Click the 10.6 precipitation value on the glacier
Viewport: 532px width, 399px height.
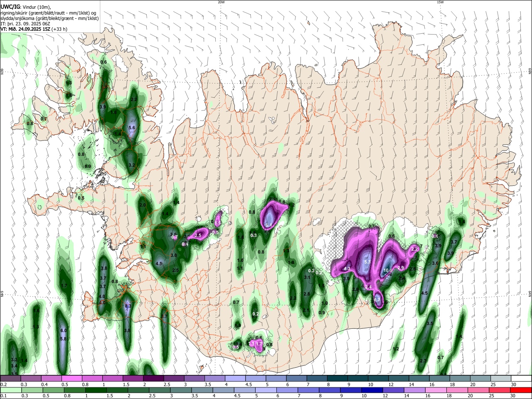(x=388, y=270)
